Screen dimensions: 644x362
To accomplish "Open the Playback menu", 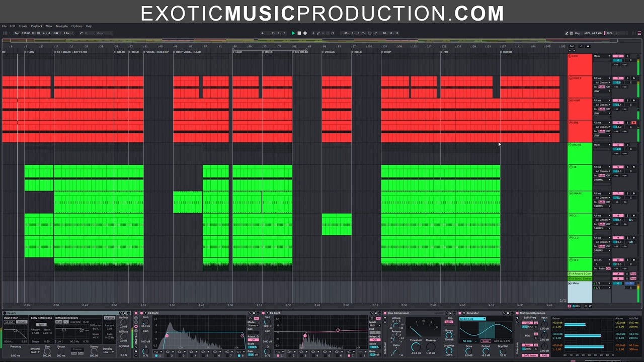I will 37,26.
